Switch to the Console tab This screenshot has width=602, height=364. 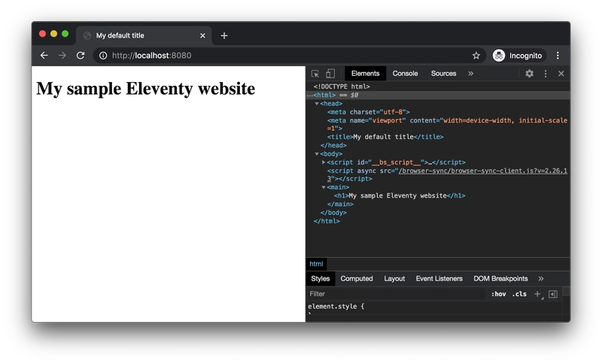point(405,74)
